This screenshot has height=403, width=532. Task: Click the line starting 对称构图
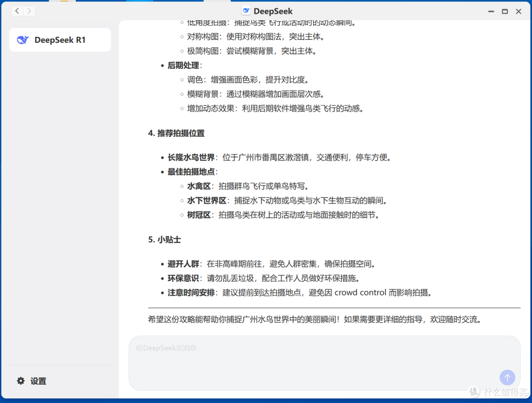point(256,36)
